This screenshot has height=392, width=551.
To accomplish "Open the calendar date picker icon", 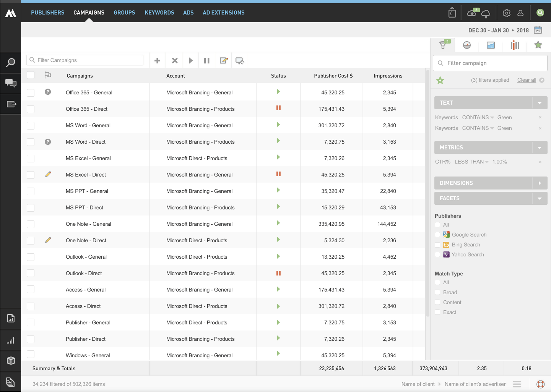I will [538, 30].
